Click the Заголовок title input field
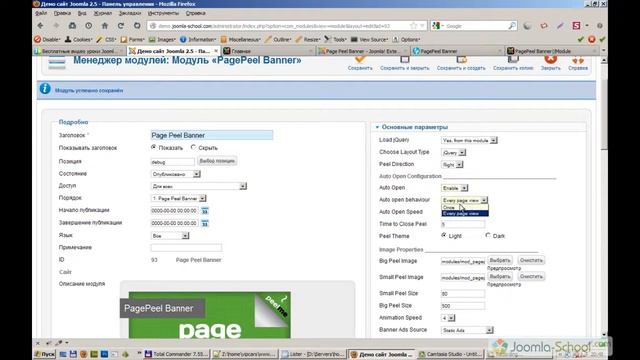640x360 pixels. click(x=211, y=135)
